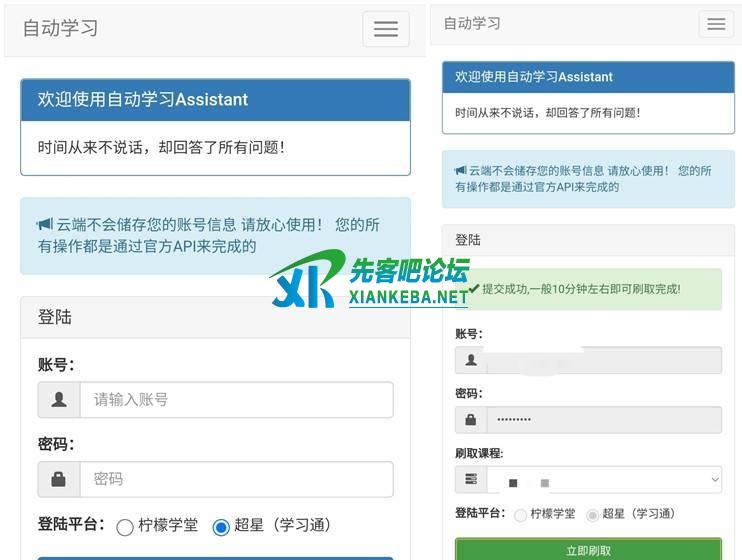Open the hamburger menu in the larger left navbar

[385, 29]
